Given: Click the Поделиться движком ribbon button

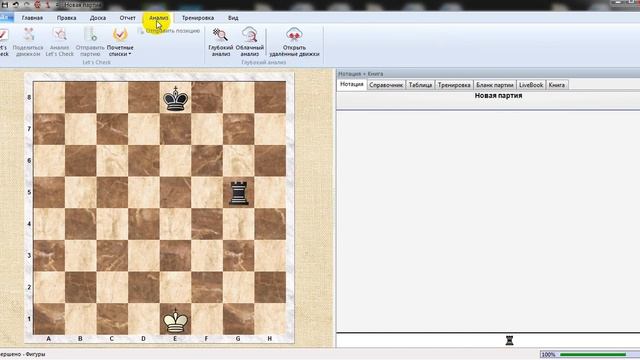Looking at the screenshot, I should [x=28, y=42].
